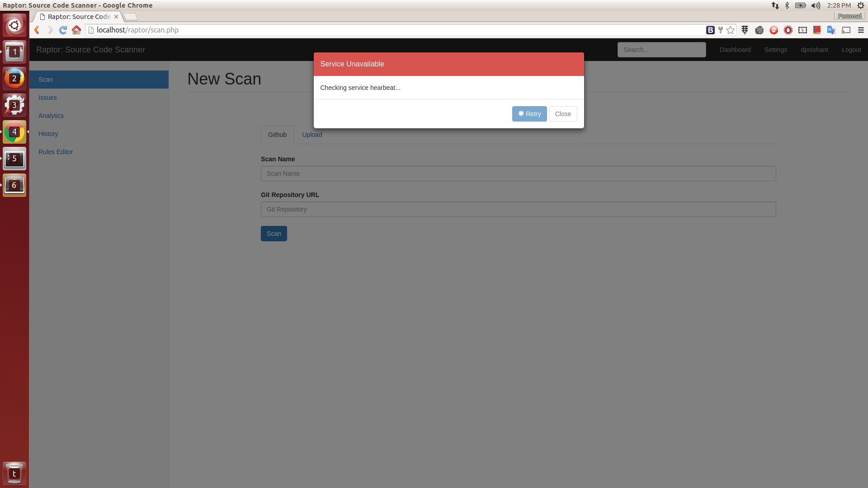Open the Google Translate extension
Screen dimensions: 868x488
[x=831, y=30]
